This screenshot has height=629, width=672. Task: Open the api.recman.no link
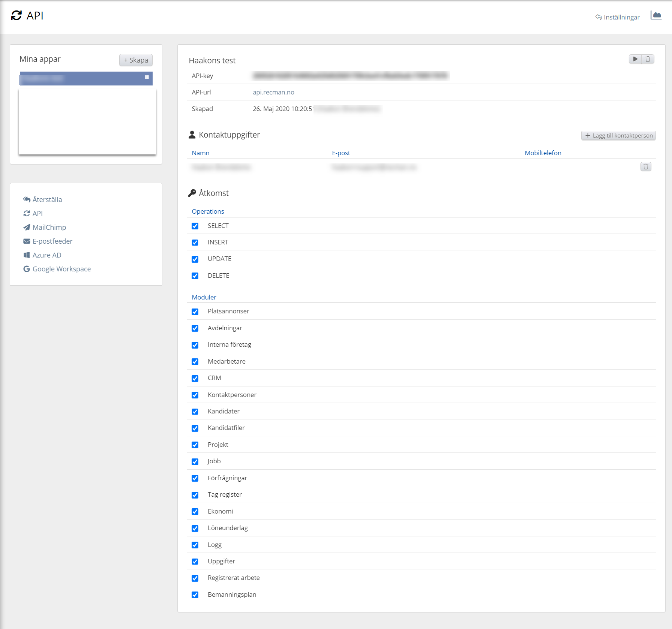pos(273,92)
